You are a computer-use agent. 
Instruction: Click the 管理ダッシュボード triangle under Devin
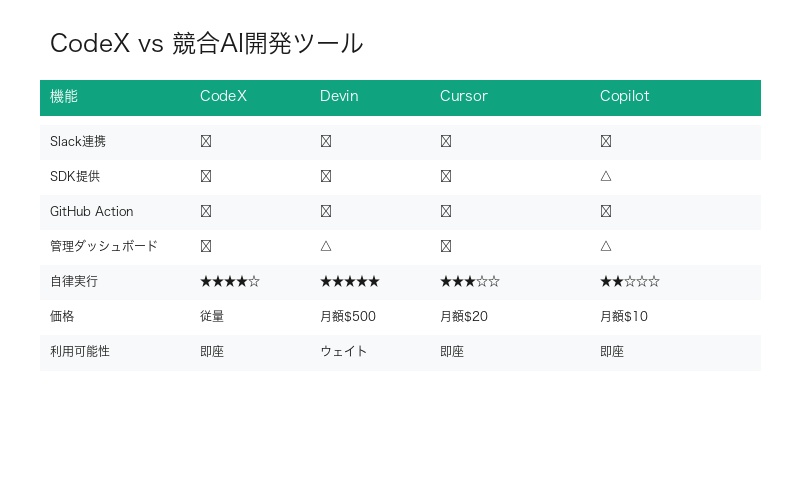pos(326,246)
